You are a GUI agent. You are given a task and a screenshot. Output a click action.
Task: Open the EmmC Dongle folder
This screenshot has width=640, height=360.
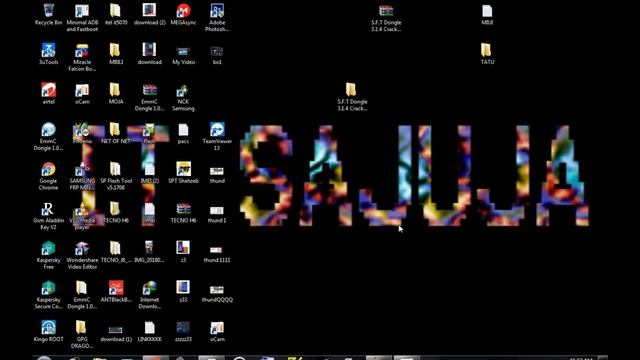point(82,288)
